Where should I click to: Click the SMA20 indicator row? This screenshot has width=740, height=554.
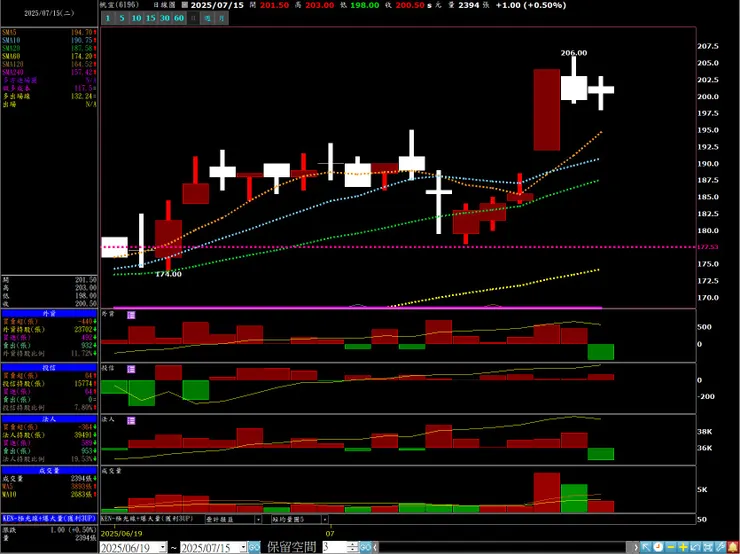pyautogui.click(x=49, y=48)
